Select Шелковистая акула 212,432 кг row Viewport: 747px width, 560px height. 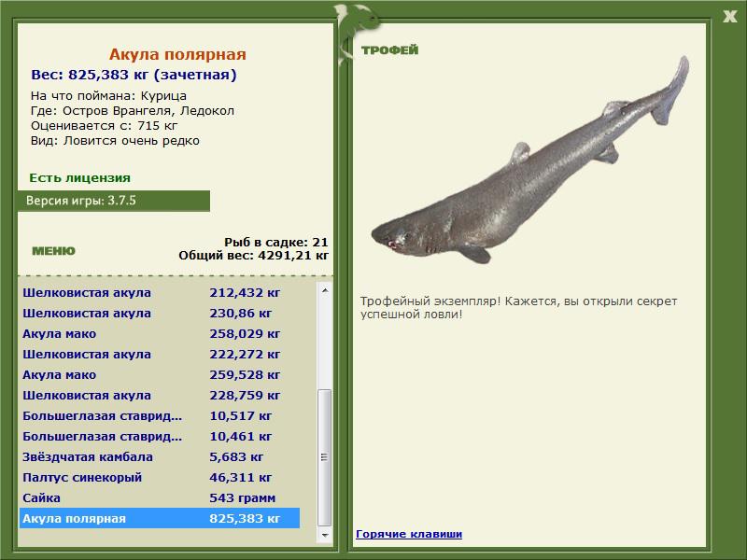tap(160, 293)
